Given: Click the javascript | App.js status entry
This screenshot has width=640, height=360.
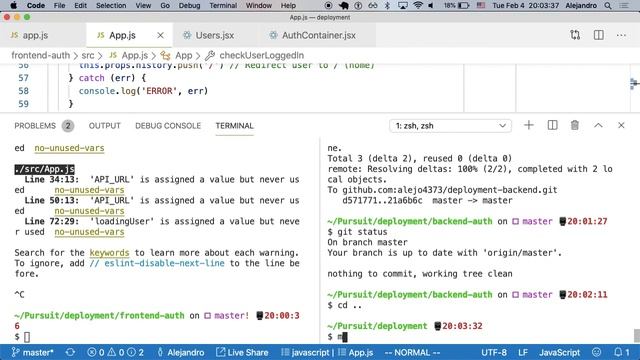Looking at the screenshot, I should [327, 352].
